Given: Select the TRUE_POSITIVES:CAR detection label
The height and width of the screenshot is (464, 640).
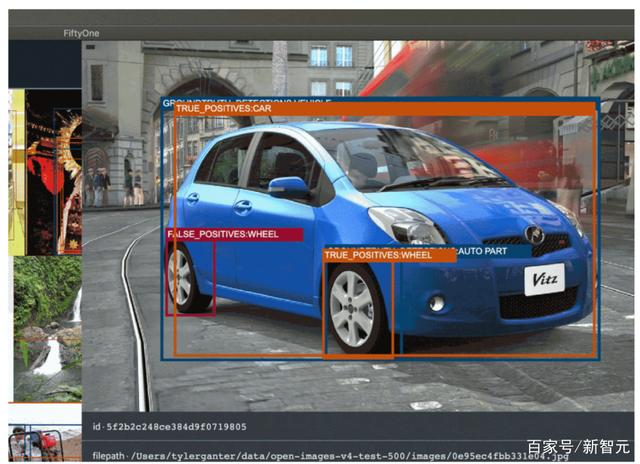Looking at the screenshot, I should click(x=224, y=108).
